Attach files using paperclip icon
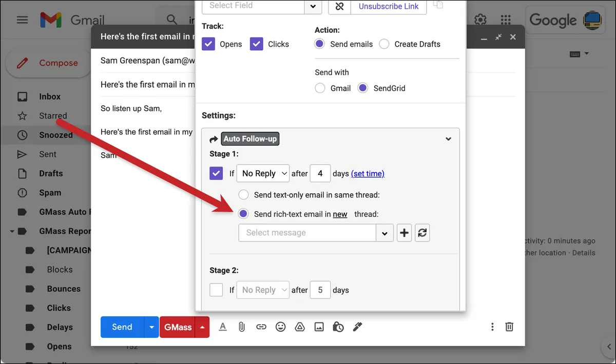Viewport: 616px width, 364px height. pyautogui.click(x=242, y=327)
